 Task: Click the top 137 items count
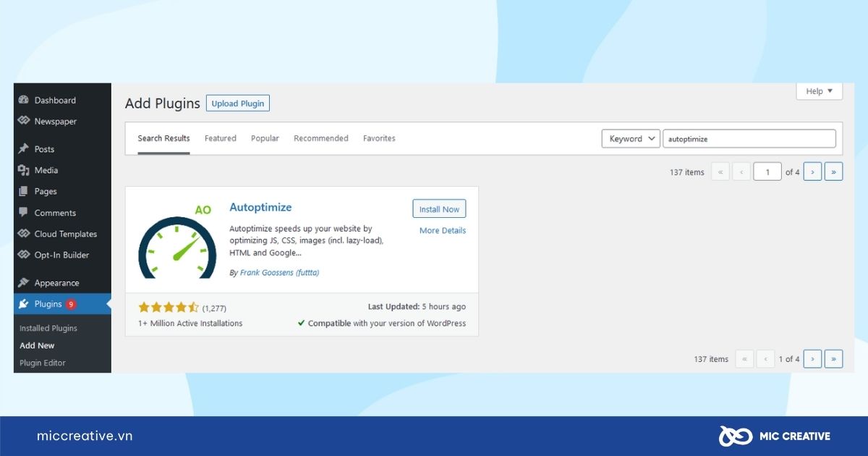(686, 172)
